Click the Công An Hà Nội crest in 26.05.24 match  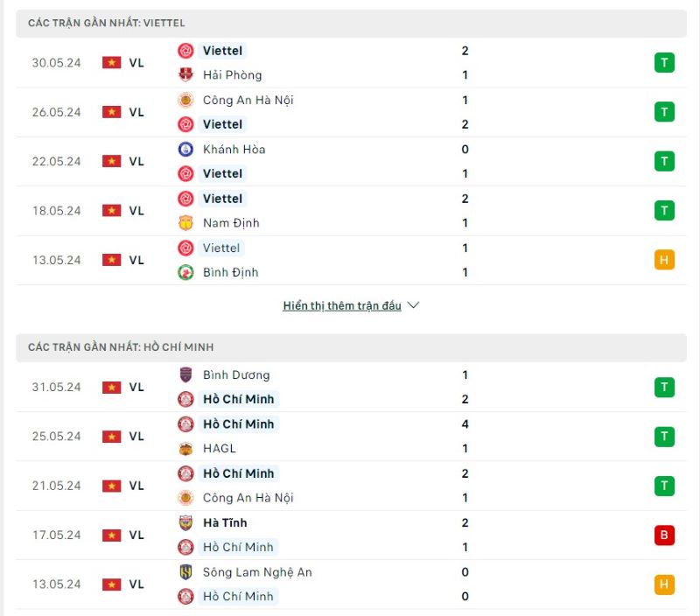pos(185,100)
